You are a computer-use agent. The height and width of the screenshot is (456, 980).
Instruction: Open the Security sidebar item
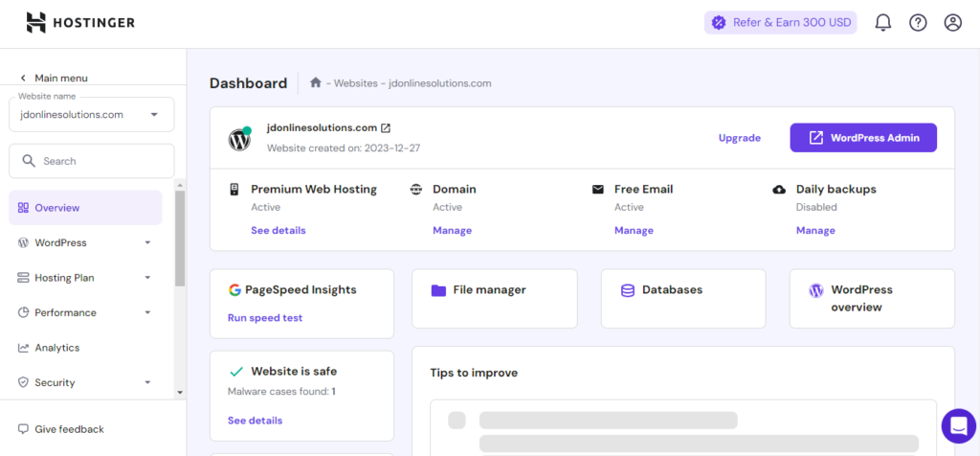(x=85, y=383)
